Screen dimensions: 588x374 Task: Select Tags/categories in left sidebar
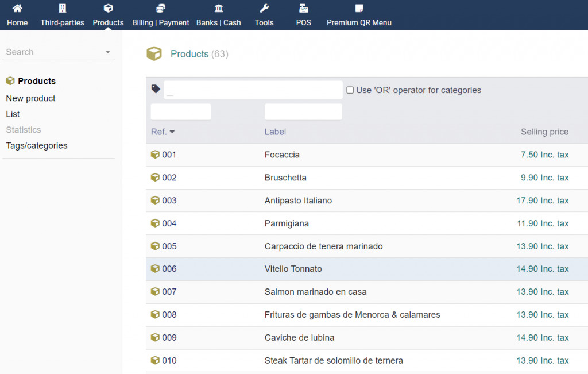coord(37,146)
